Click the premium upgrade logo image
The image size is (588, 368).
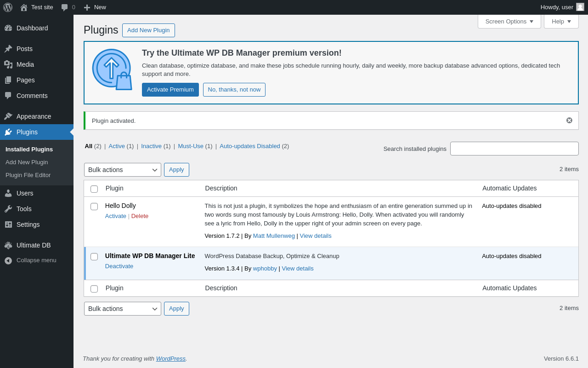point(112,69)
